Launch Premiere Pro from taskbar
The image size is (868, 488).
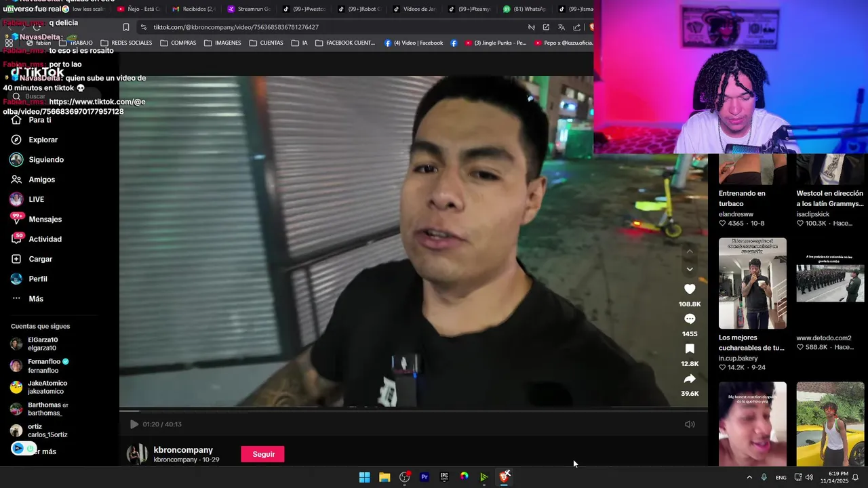425,477
